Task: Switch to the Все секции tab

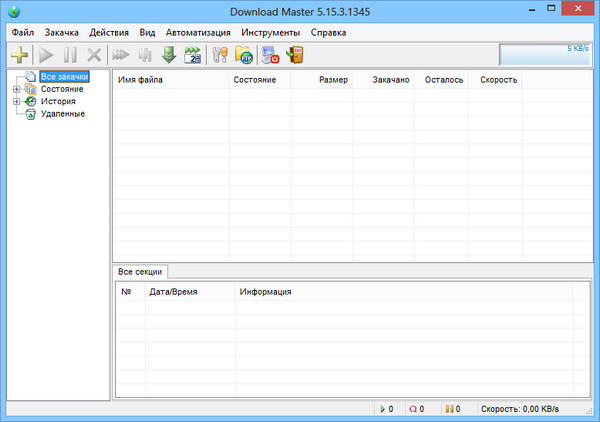Action: pos(140,271)
